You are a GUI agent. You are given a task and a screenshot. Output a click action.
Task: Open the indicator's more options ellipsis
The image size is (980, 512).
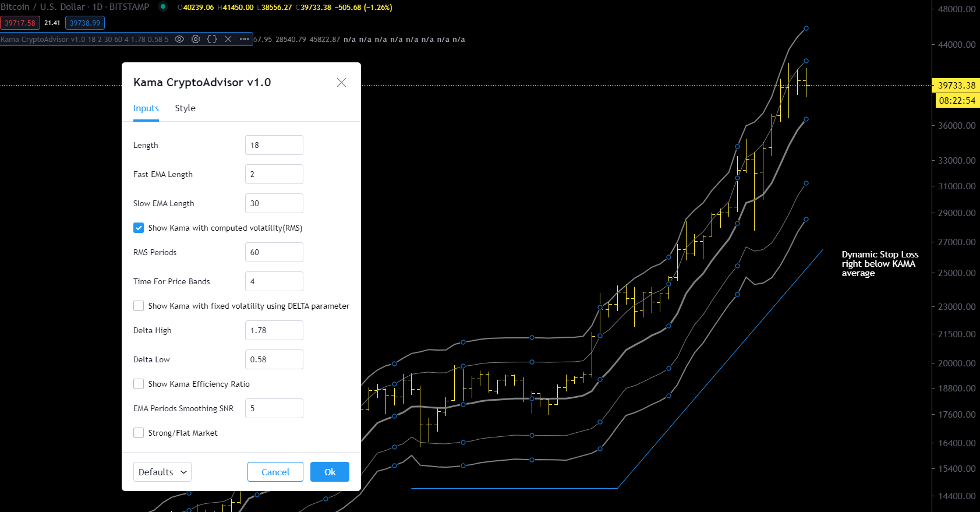[245, 39]
